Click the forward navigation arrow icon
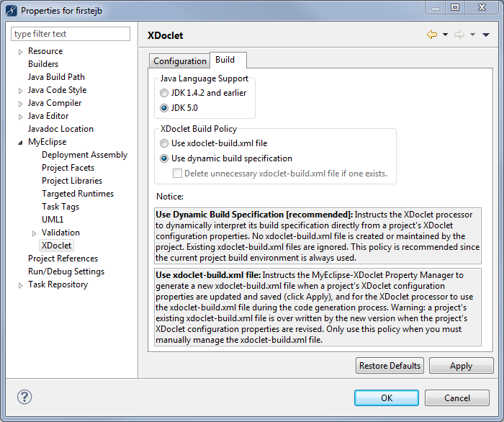The height and width of the screenshot is (422, 504). click(459, 35)
